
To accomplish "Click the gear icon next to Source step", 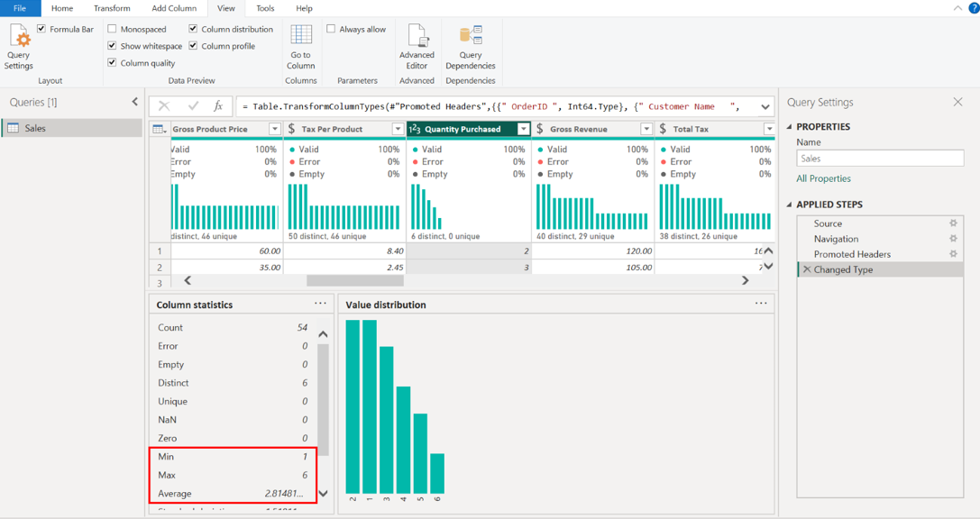I will tap(953, 223).
